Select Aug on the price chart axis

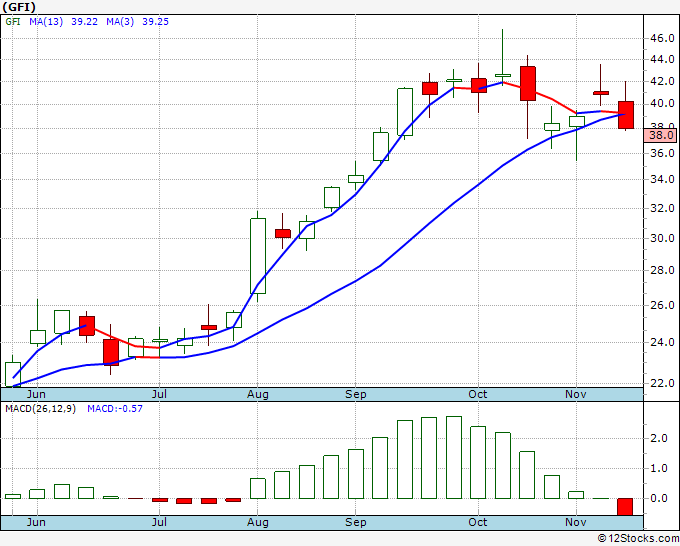[257, 394]
